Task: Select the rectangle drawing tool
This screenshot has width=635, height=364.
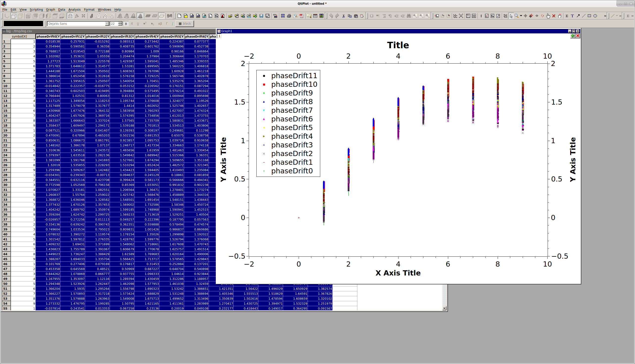Action: pyautogui.click(x=589, y=16)
